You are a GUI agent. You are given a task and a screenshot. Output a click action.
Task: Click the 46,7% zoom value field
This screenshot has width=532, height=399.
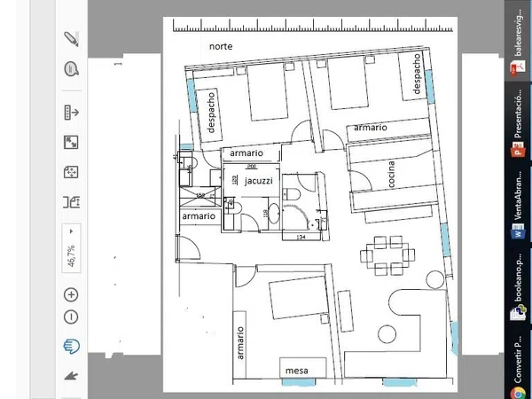pos(71,255)
